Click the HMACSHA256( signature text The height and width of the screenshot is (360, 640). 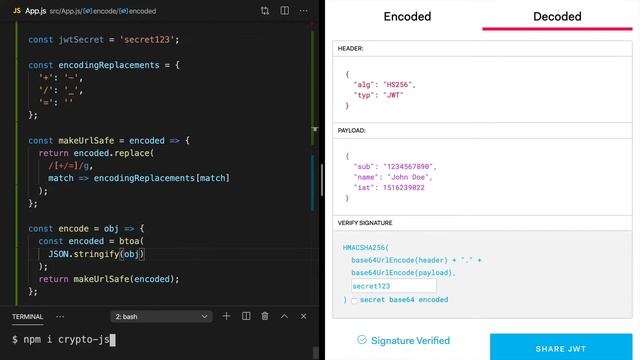(x=366, y=248)
